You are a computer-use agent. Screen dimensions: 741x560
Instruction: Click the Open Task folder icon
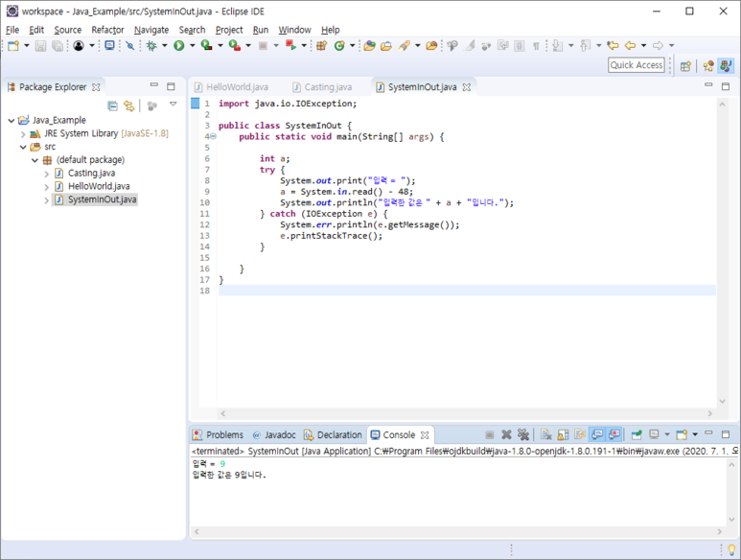[386, 46]
